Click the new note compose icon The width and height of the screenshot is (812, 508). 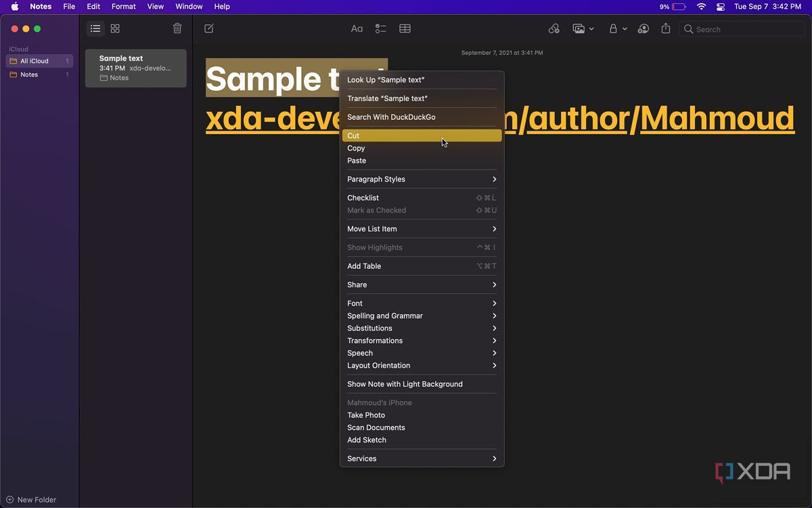tap(209, 28)
